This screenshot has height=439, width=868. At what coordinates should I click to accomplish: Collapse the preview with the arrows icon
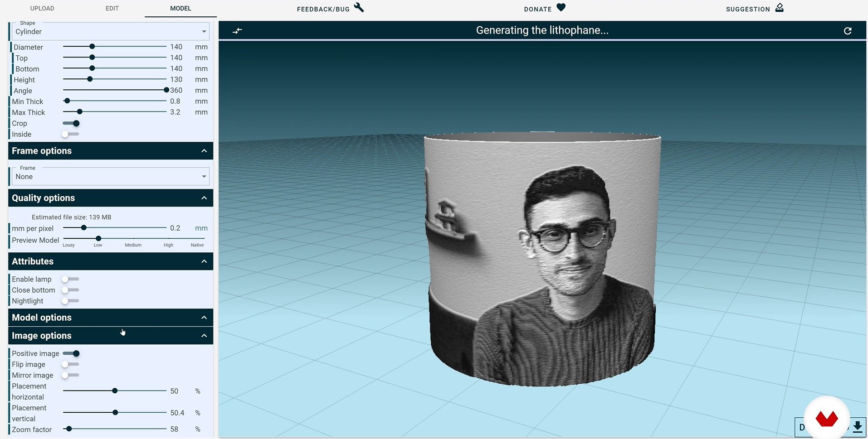(x=237, y=31)
